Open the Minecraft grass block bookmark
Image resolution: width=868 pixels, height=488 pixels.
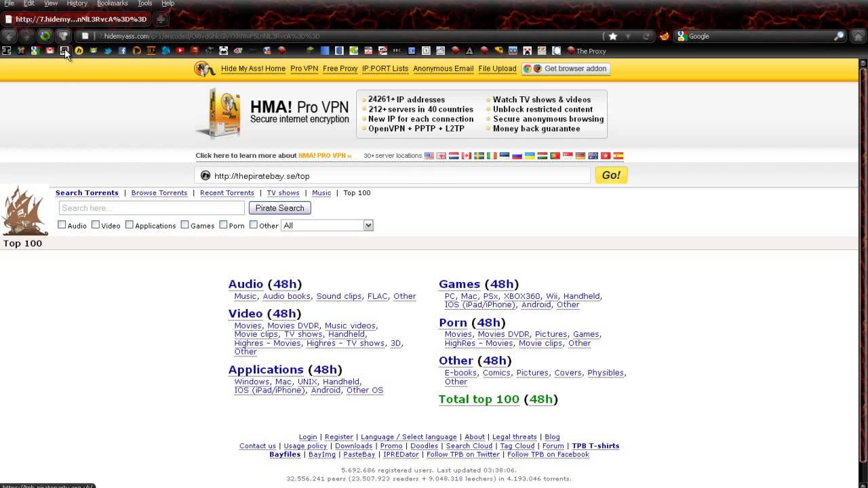tap(311, 51)
